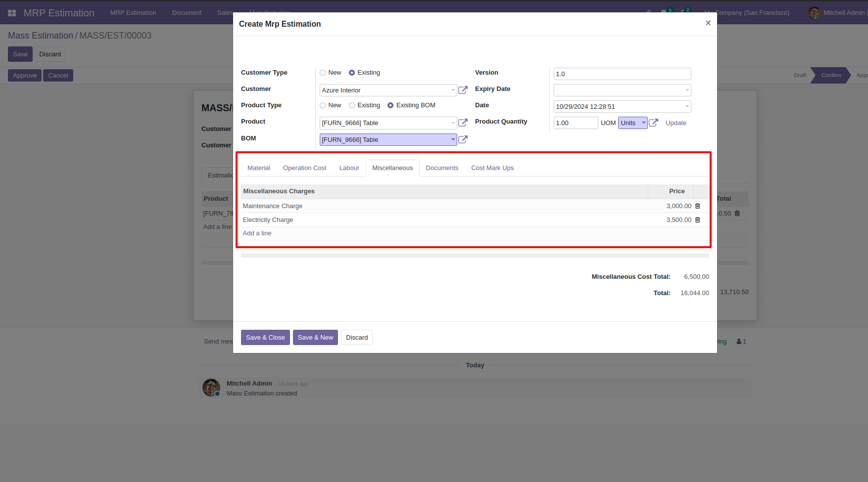Select New customer type radio

[323, 73]
